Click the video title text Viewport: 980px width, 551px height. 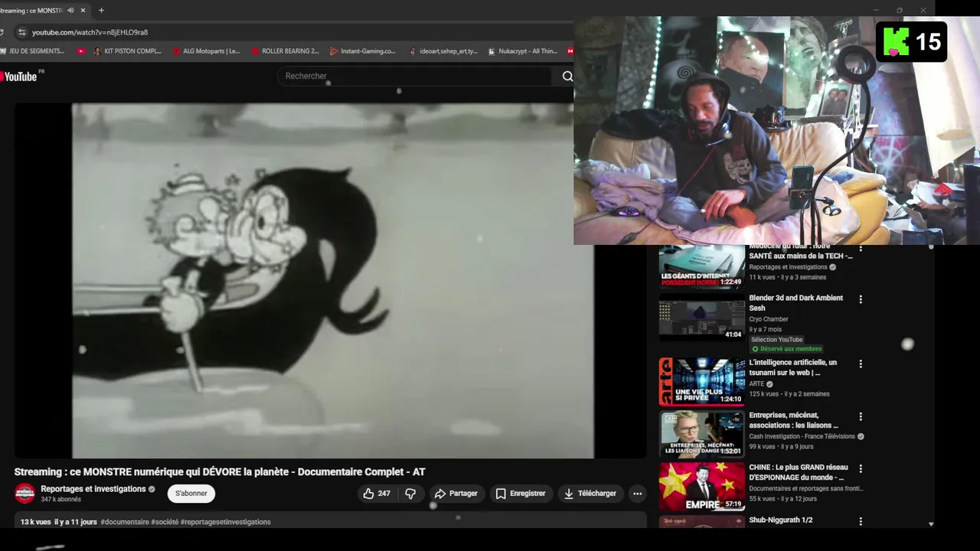220,471
